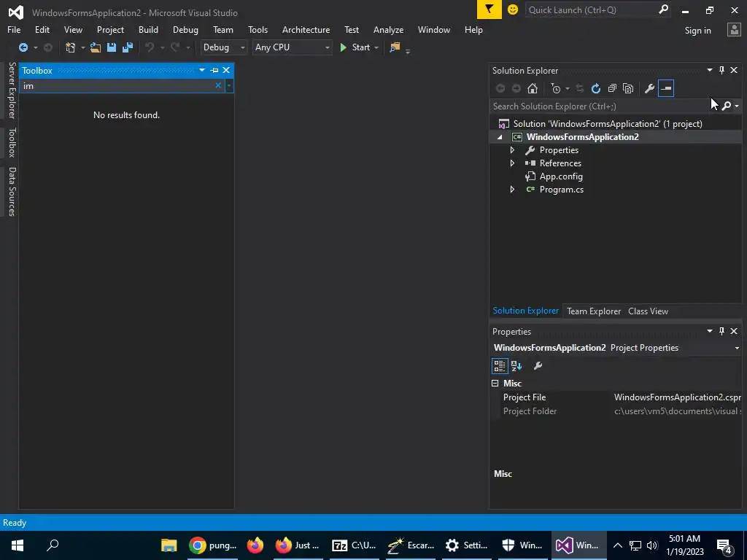The image size is (747, 560).
Task: Open the Toolbox window position dropdown arrow
Action: [202, 70]
